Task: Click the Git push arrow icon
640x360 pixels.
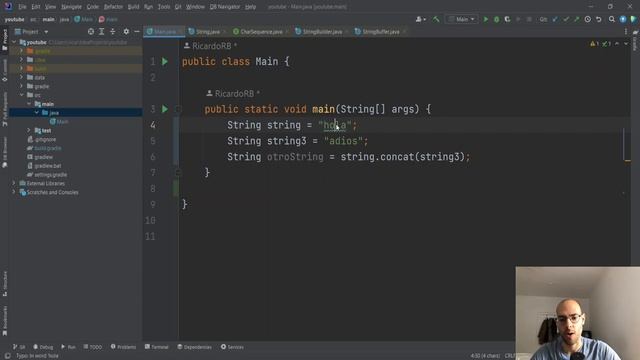Action: pos(576,19)
